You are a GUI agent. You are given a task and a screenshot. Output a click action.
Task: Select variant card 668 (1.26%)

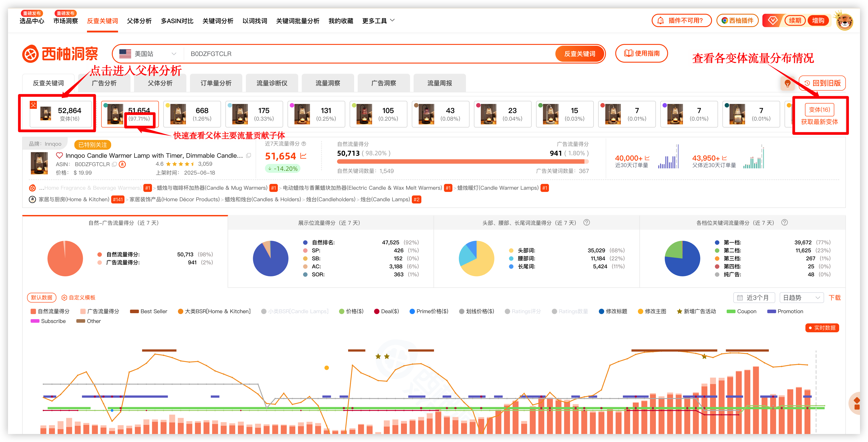pos(192,114)
